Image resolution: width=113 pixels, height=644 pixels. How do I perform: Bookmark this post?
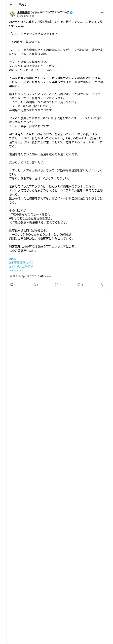point(79,285)
